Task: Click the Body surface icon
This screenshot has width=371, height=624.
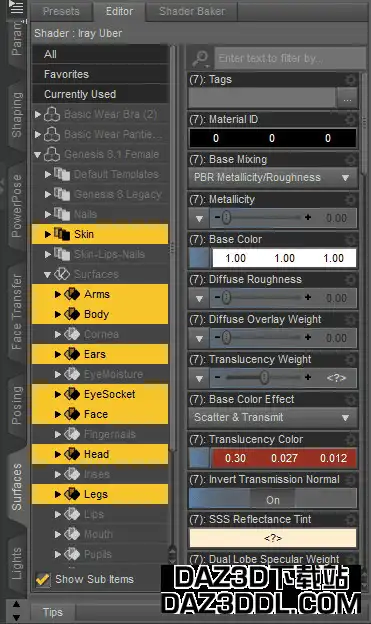Action: coord(72,314)
